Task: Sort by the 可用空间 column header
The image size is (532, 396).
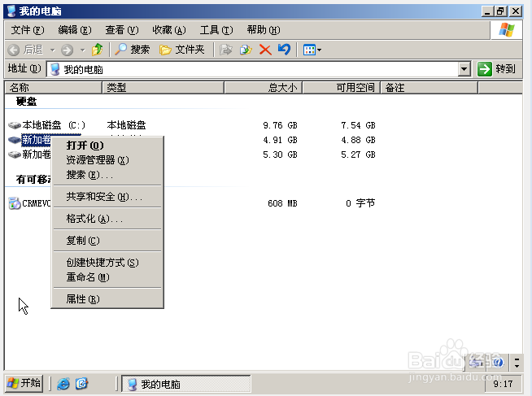Action: (342, 88)
